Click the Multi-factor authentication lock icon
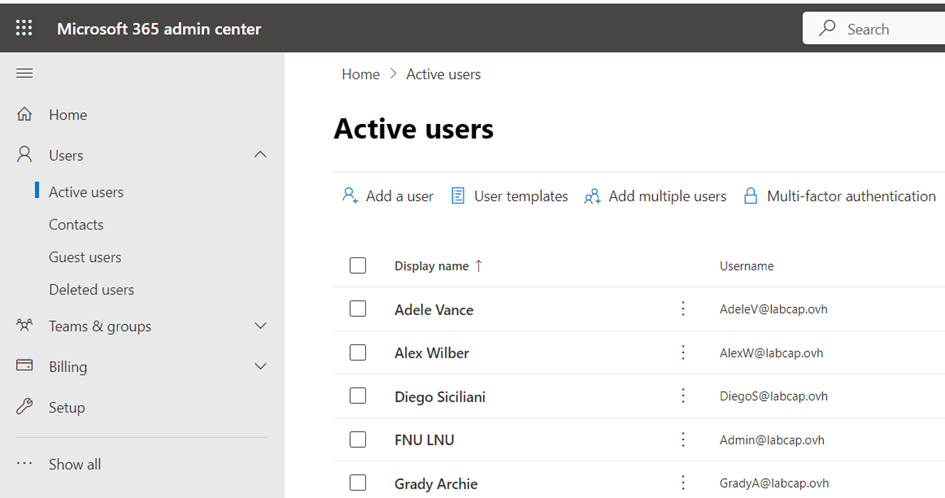945x498 pixels. pyautogui.click(x=750, y=195)
